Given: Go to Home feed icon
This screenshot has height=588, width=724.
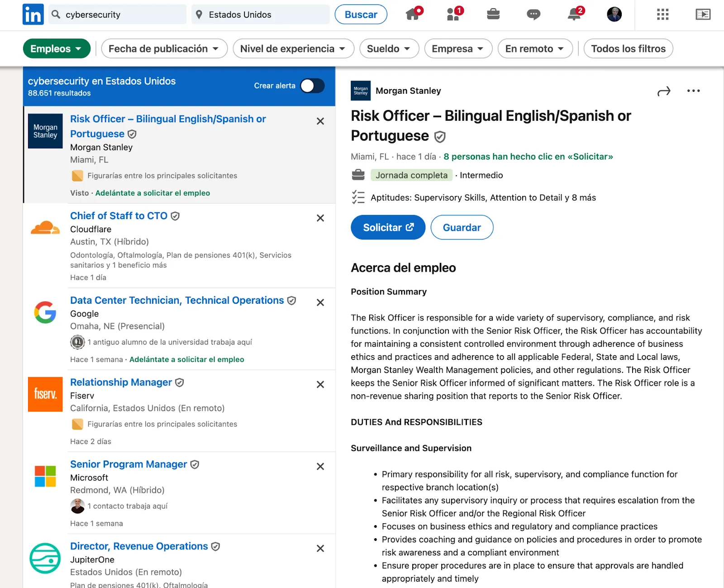Looking at the screenshot, I should point(413,14).
